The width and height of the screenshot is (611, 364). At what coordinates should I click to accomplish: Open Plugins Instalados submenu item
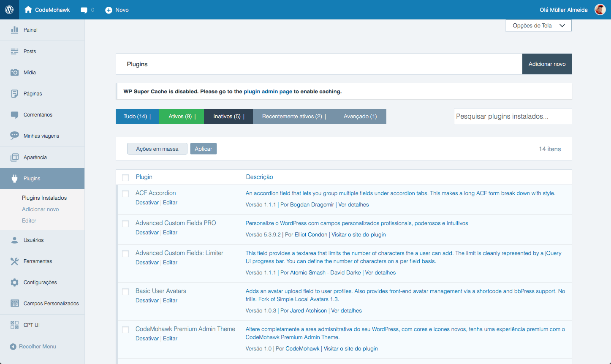(x=44, y=198)
